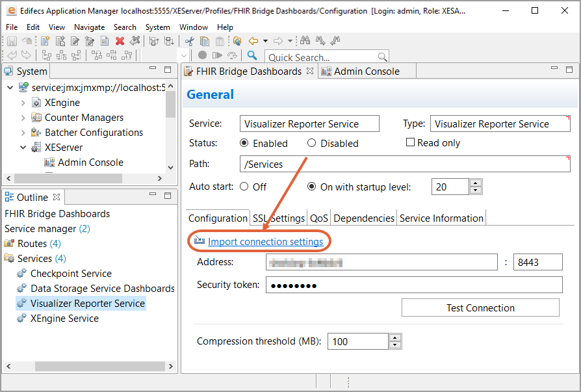Click the Forward arrow toolbar icon
This screenshot has height=392, width=581.
278,41
